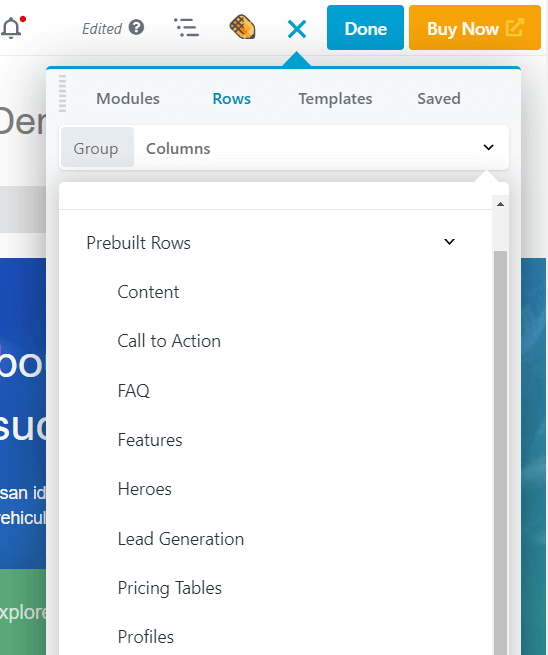The height and width of the screenshot is (655, 548).
Task: Click the drag handle grip on the panel
Action: [63, 94]
